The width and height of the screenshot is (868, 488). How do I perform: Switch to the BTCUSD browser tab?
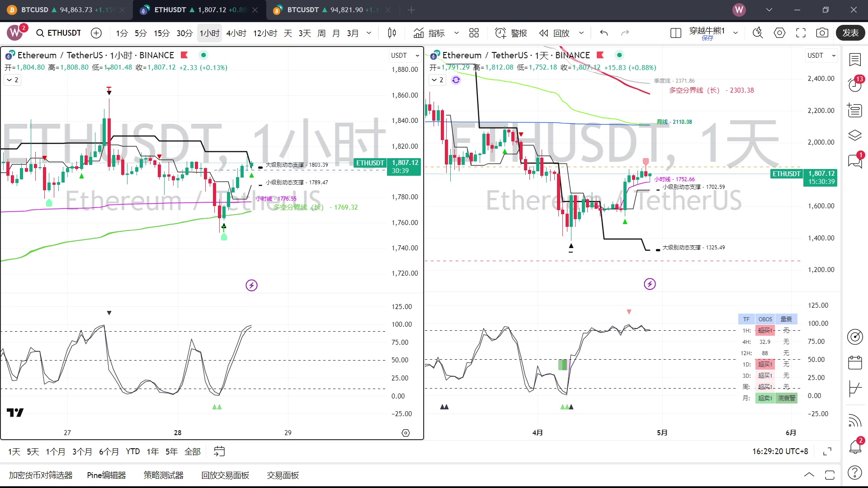pyautogui.click(x=66, y=9)
